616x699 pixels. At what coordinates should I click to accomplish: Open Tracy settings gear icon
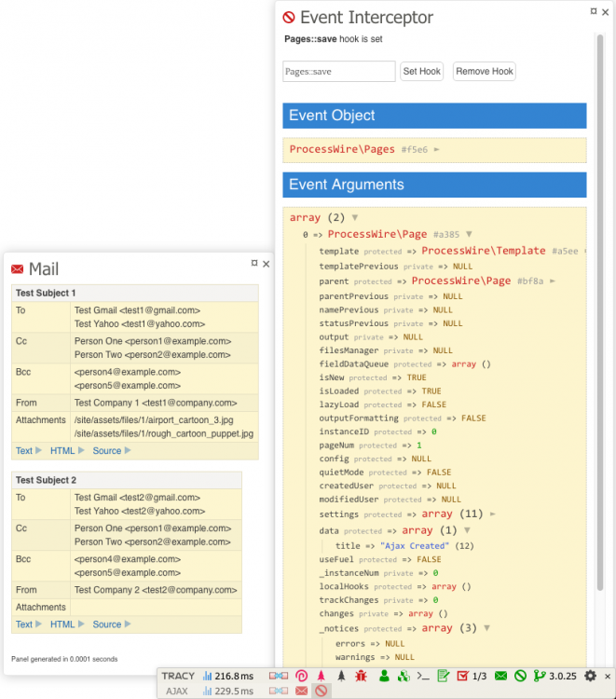(590, 676)
